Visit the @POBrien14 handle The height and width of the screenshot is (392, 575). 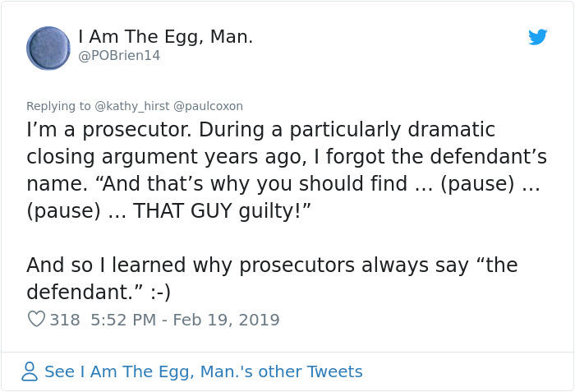coord(119,56)
